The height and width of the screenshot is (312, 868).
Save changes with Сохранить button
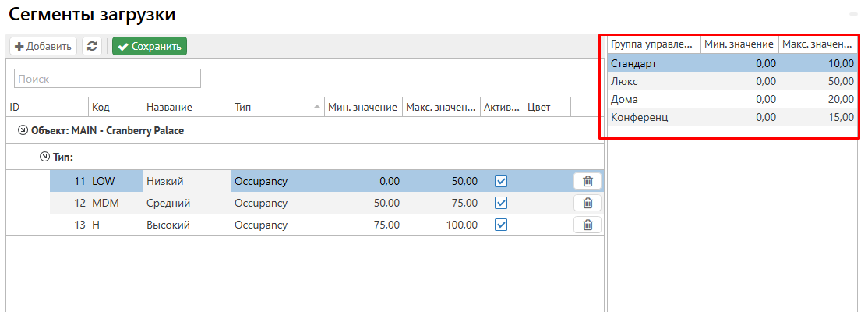150,47
